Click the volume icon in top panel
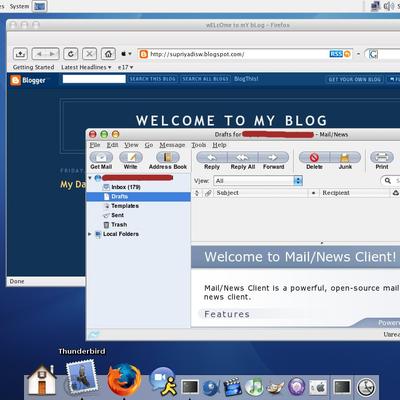The image size is (400, 400). click(388, 6)
